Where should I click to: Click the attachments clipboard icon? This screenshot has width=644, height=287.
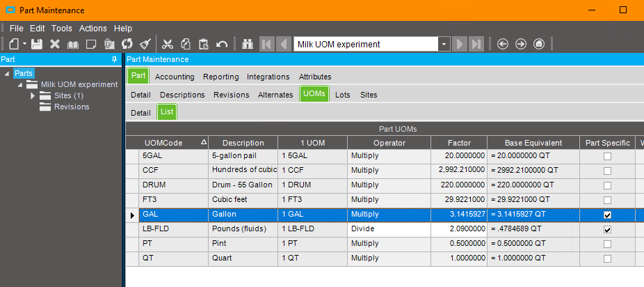(x=109, y=44)
